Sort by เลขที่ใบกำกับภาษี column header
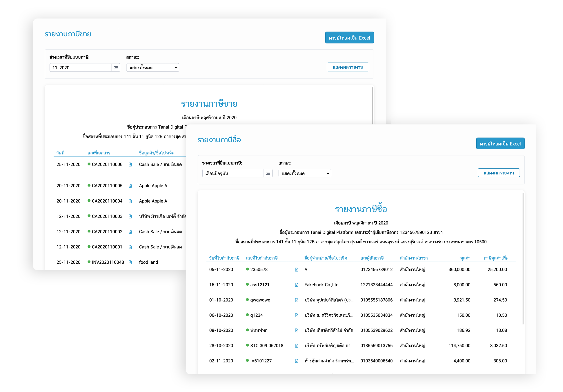Viewport: 563px width, 392px height. tap(262, 258)
